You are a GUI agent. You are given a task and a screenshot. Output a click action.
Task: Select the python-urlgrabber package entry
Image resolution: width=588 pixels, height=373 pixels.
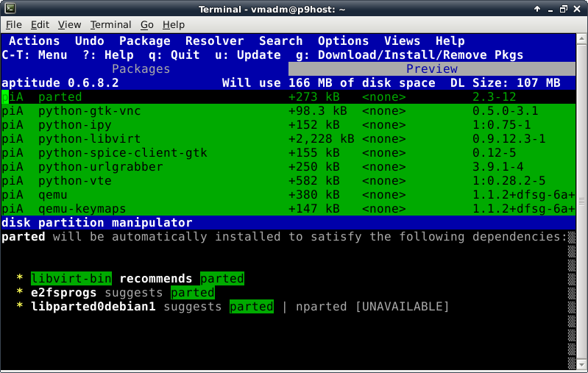click(x=100, y=167)
